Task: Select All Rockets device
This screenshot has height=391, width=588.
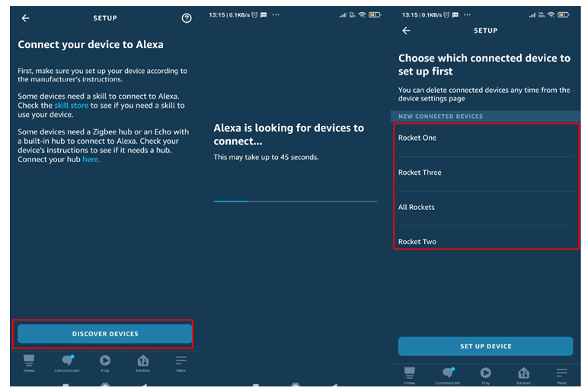Action: click(x=486, y=208)
